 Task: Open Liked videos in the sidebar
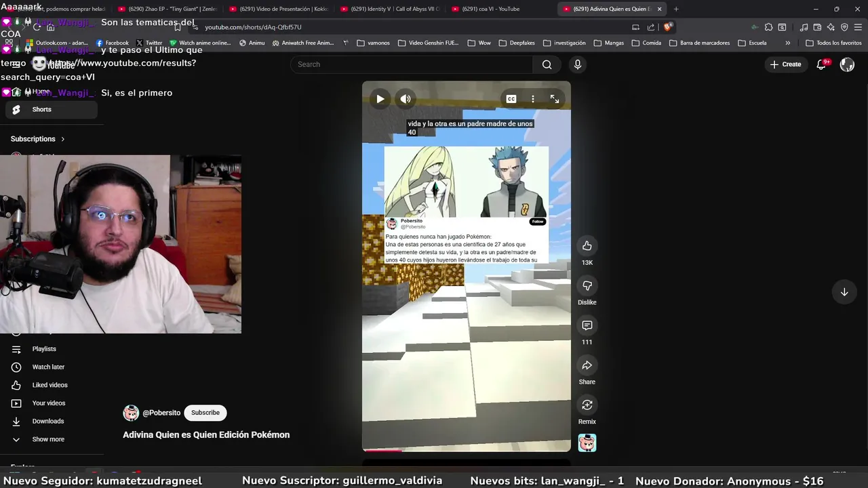point(52,385)
